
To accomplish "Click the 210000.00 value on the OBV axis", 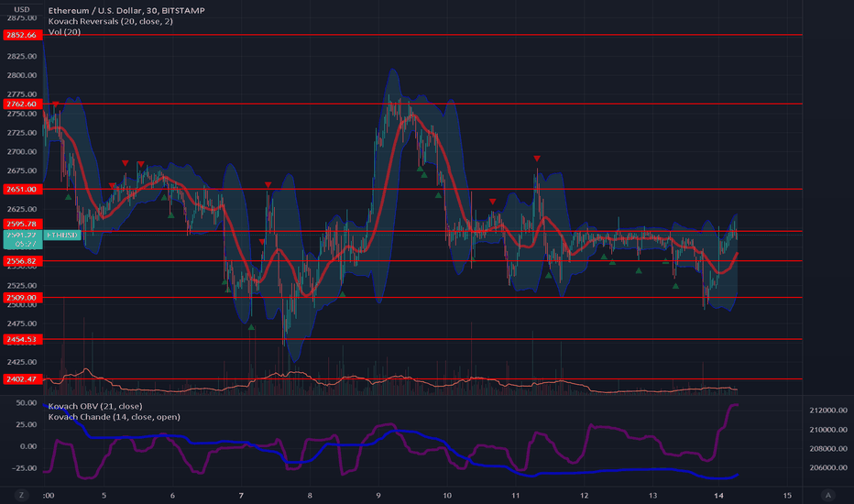I will pyautogui.click(x=828, y=430).
